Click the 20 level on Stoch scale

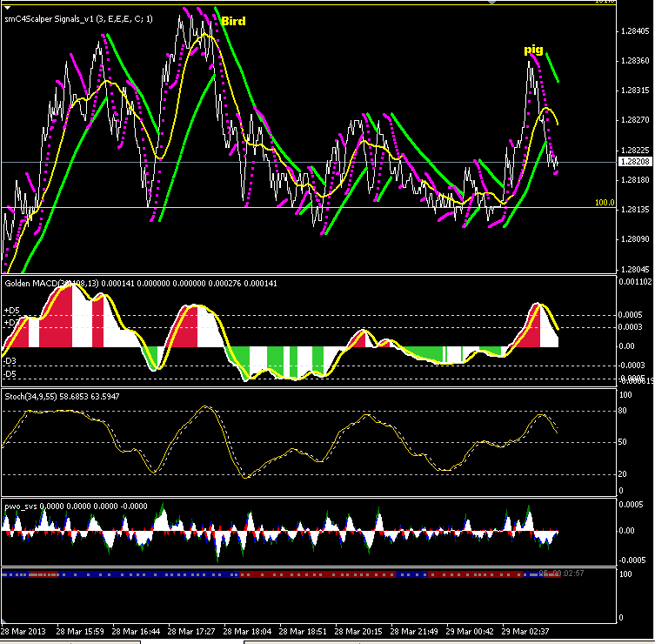pyautogui.click(x=623, y=474)
